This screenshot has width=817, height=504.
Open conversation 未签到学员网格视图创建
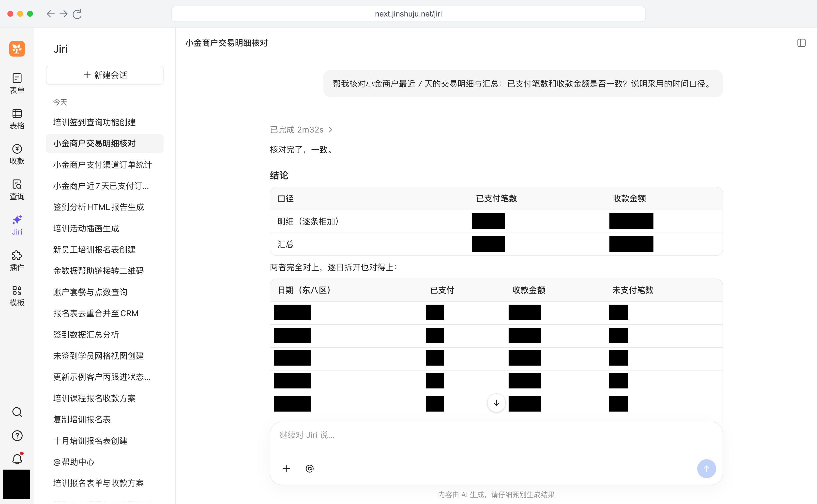pyautogui.click(x=105, y=356)
